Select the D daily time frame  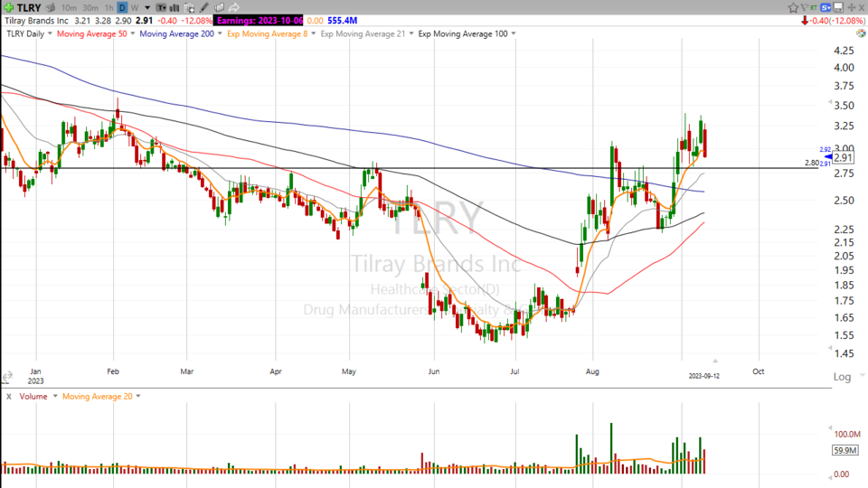(122, 8)
